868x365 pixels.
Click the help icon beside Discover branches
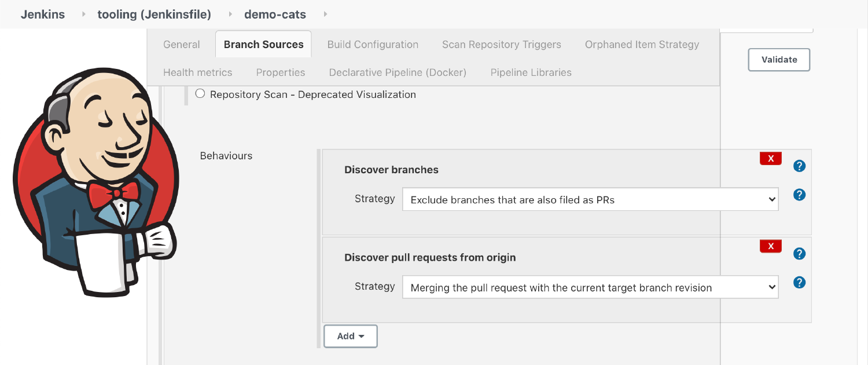coord(799,166)
